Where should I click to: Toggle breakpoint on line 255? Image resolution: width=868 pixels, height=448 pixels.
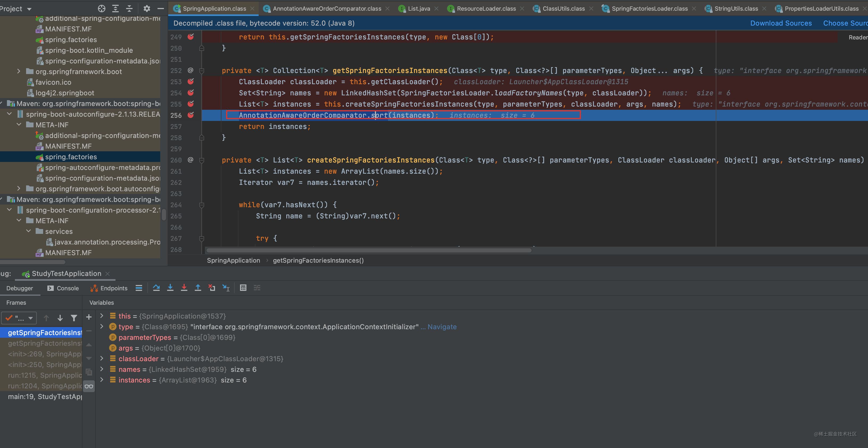pyautogui.click(x=191, y=104)
